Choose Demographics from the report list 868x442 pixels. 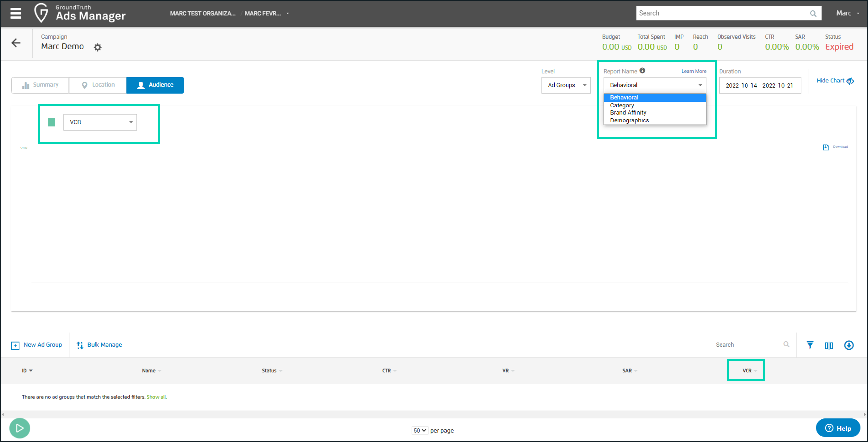tap(655, 120)
